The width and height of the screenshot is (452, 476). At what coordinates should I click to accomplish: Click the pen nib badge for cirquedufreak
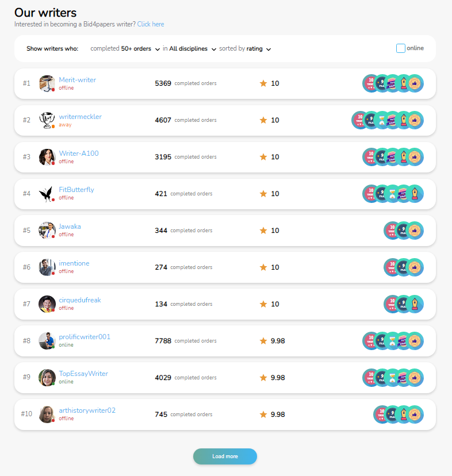(415, 304)
